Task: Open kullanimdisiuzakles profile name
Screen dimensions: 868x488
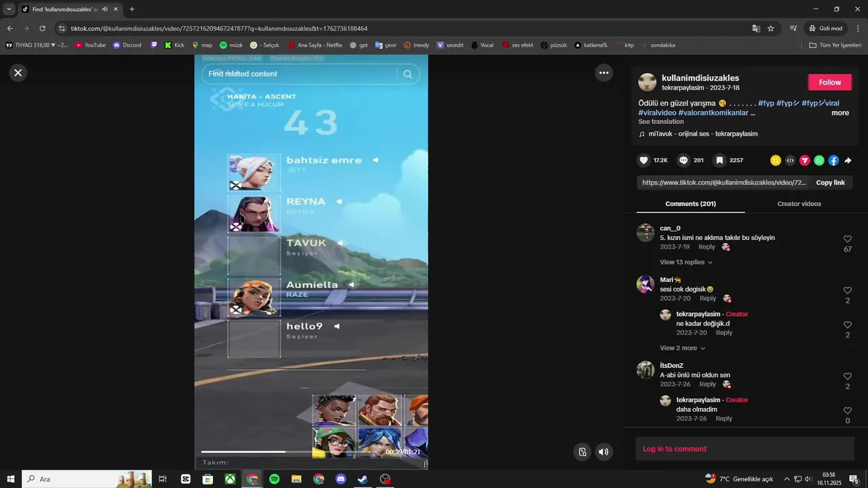Action: (x=701, y=79)
